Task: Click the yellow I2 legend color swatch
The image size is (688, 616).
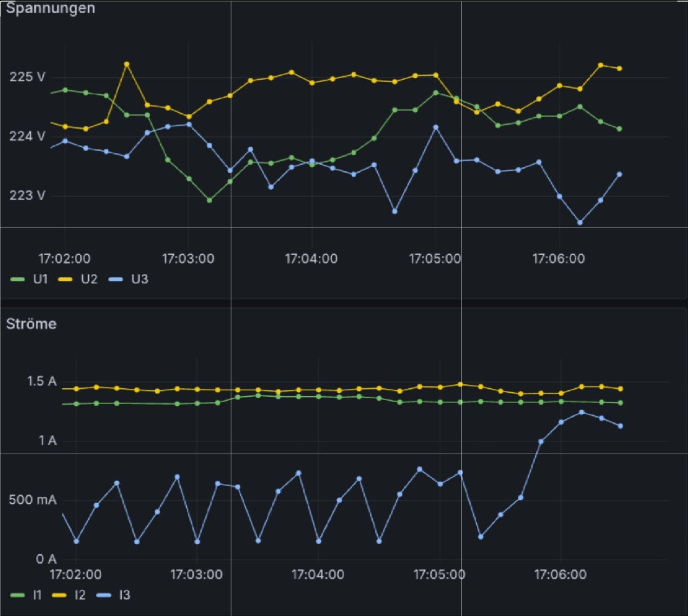Action: 59,595
